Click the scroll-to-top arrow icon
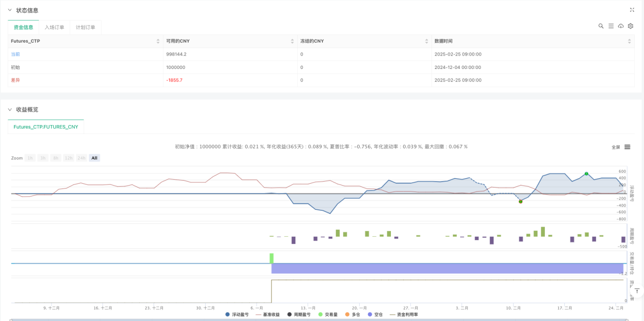 tap(637, 291)
